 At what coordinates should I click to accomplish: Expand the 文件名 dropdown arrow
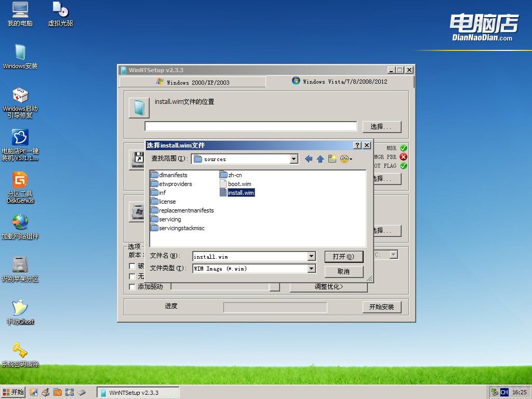coord(312,256)
